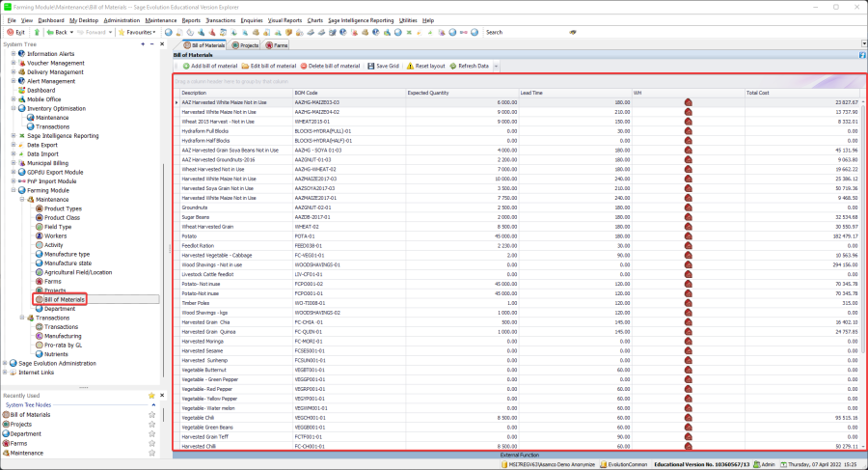Screen dimensions: 868x470
Task: Click the Workers node icon in tree
Action: pos(40,235)
